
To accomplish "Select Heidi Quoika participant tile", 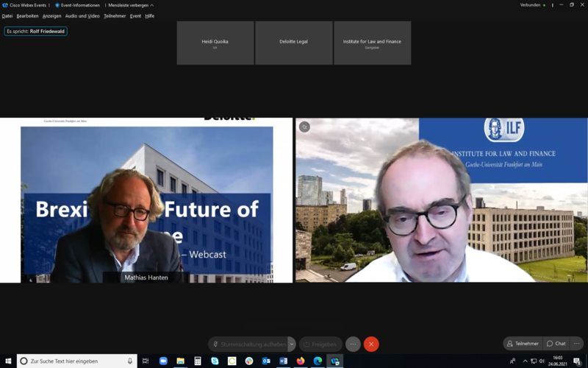I will [x=215, y=43].
